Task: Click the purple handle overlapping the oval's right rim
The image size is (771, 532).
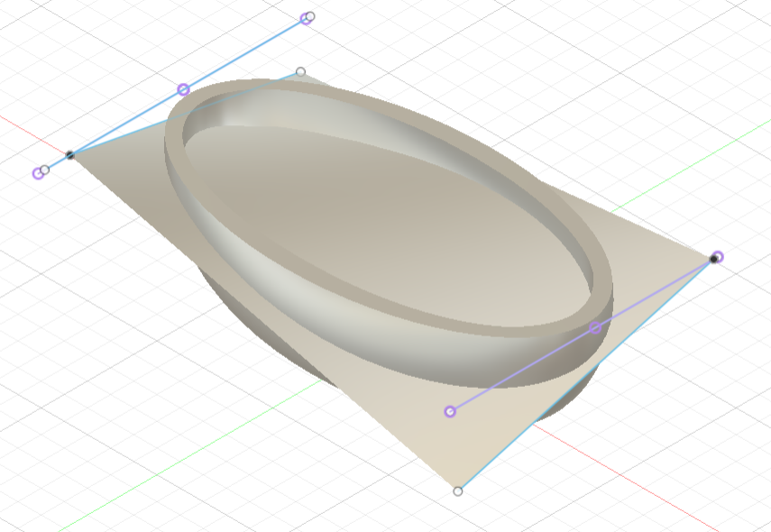Action: coord(595,328)
